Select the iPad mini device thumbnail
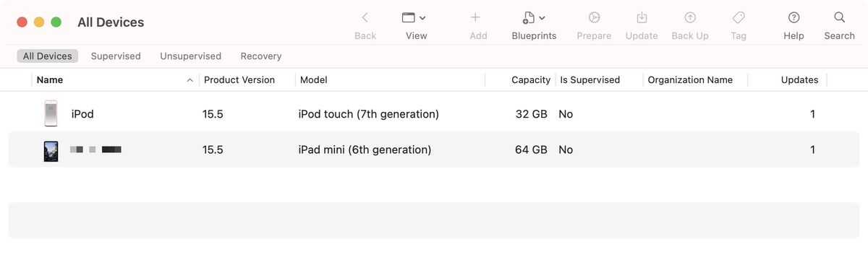This screenshot has height=265, width=868. tap(51, 150)
